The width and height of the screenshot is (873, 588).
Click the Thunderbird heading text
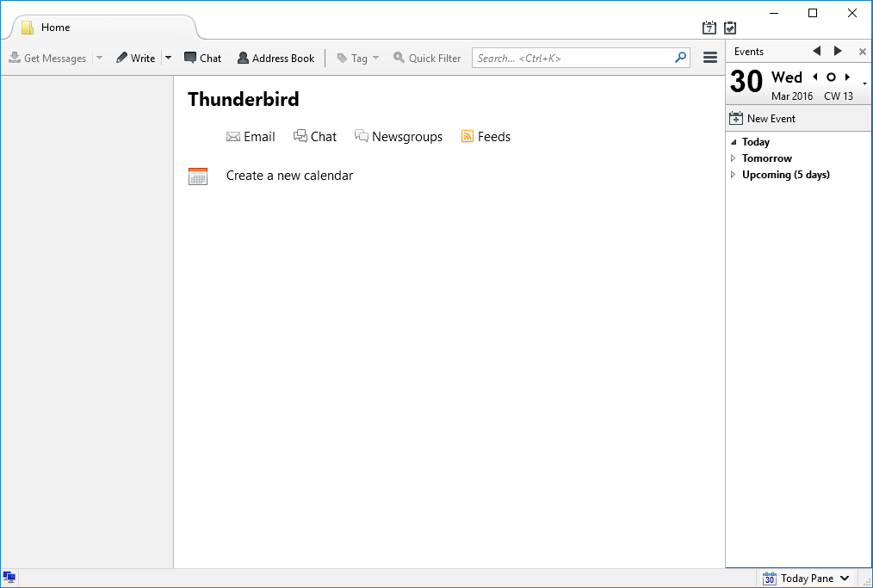244,99
